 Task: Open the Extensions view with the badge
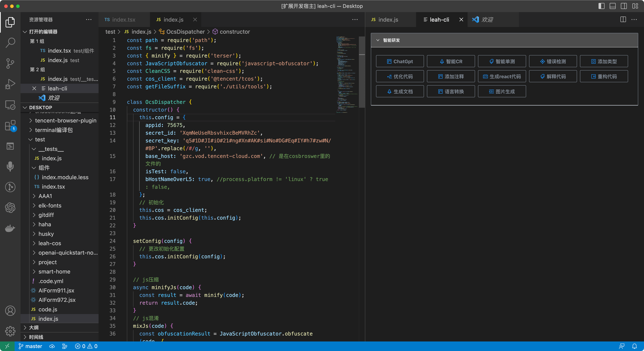(10, 126)
